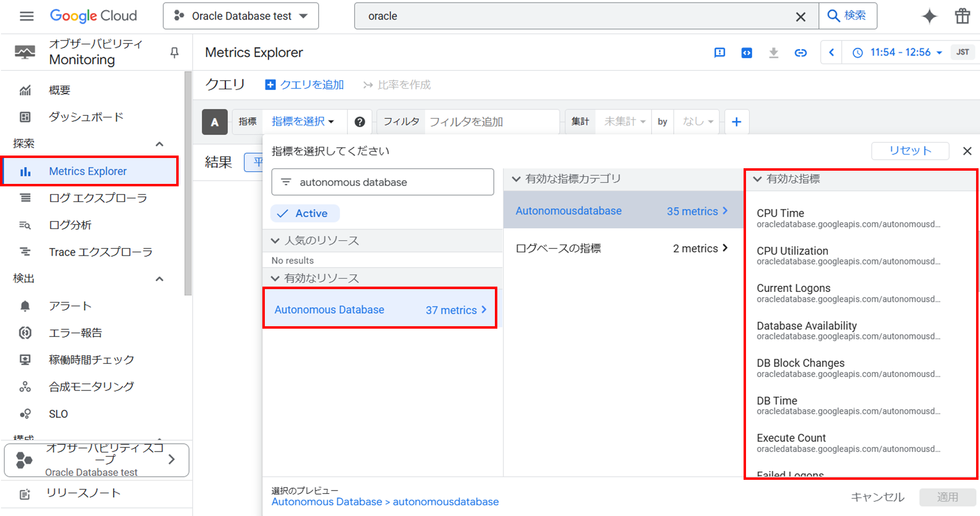Viewport: 980px width, 516px height.
Task: Click the download icon in Metrics Explorer toolbar
Action: point(773,52)
